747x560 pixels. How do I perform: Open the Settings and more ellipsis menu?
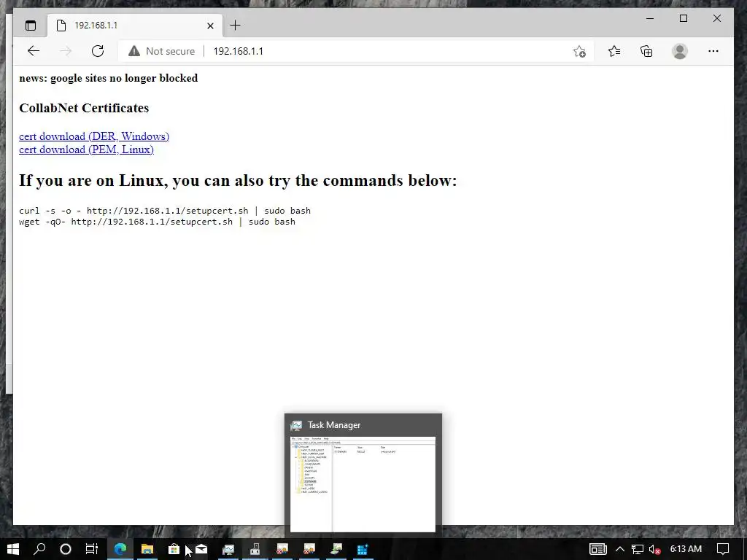713,51
